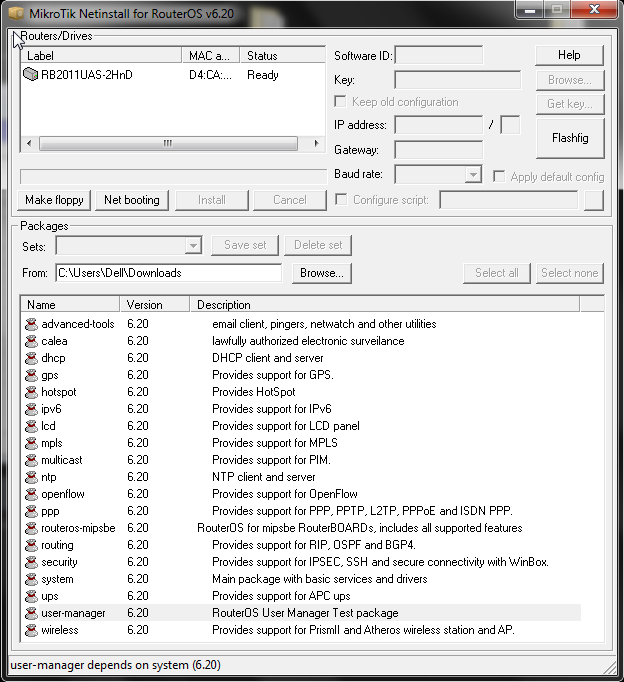Click the Netinstall title bar box icon
Screen dimensions: 624x682
click(x=17, y=13)
